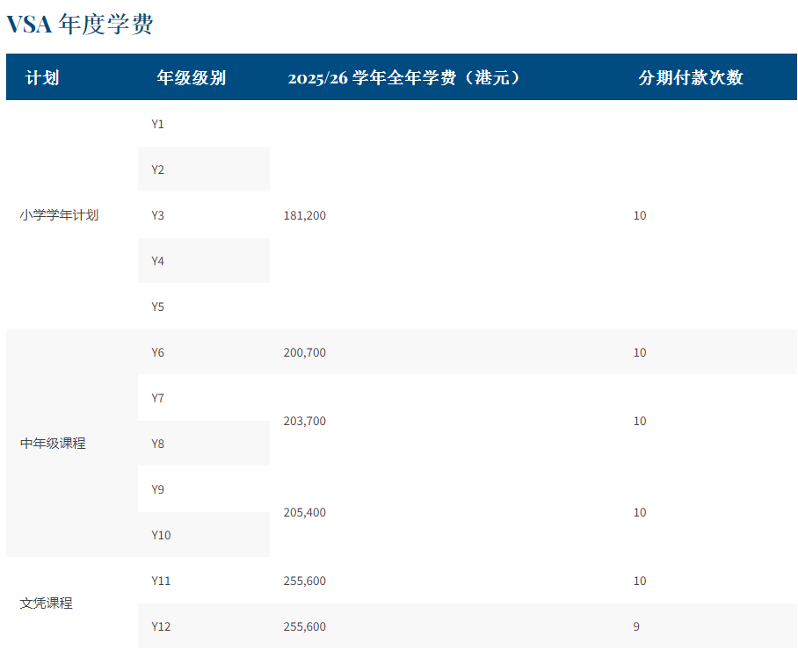The image size is (798, 672).
Task: Click the 2025/26 学年全年学费 column header
Action: [404, 77]
